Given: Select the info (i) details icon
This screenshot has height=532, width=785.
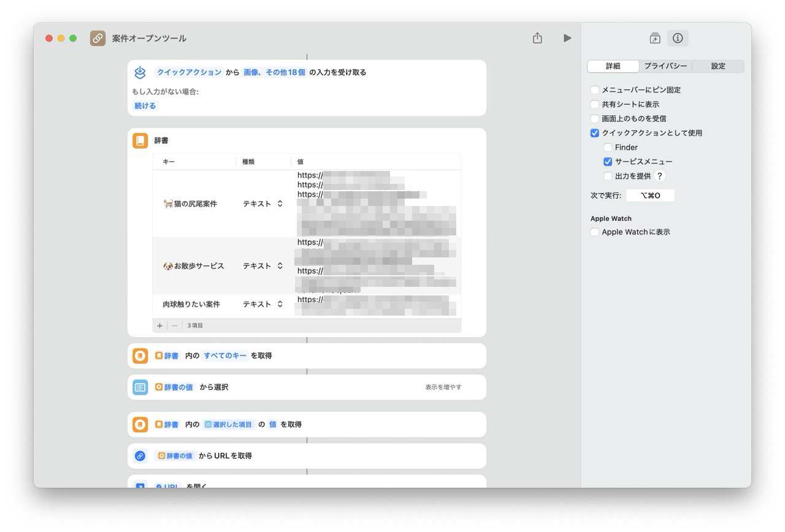Looking at the screenshot, I should (678, 38).
